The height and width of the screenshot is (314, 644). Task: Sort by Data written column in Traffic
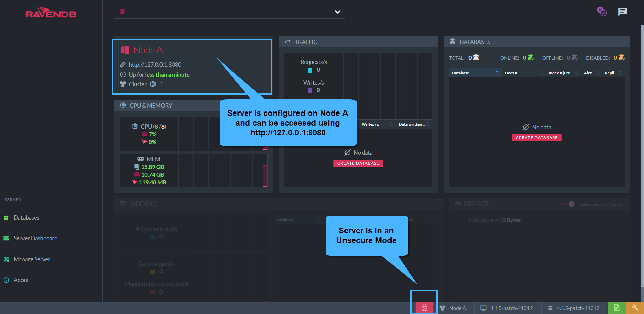(414, 124)
